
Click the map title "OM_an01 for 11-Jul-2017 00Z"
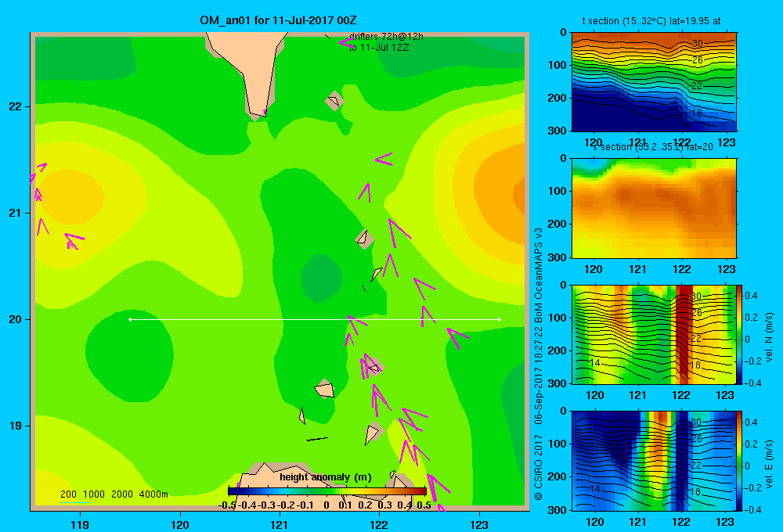coord(278,20)
